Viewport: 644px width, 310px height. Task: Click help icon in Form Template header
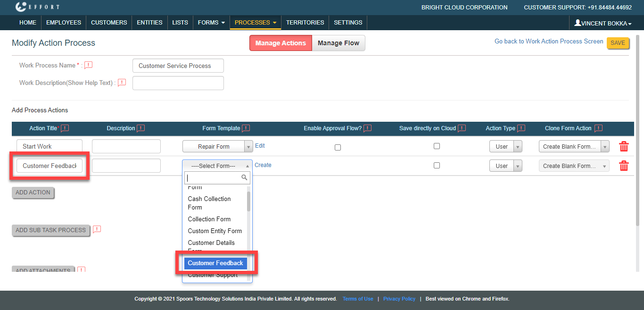(x=246, y=128)
